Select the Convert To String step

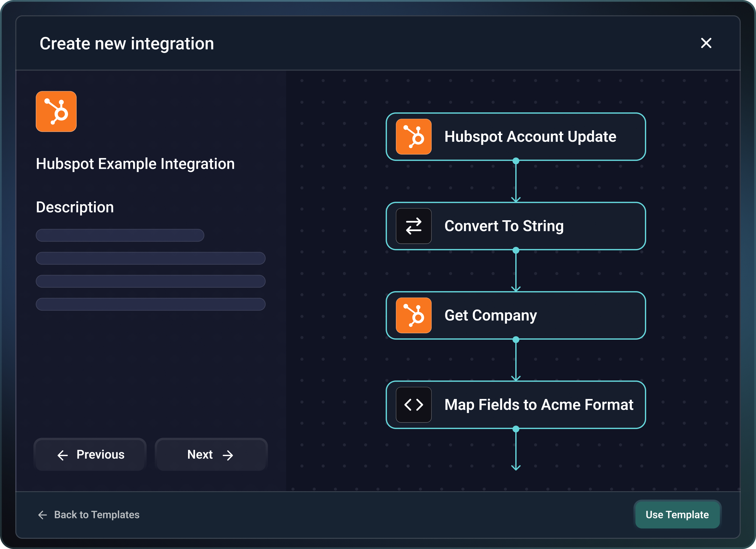516,226
